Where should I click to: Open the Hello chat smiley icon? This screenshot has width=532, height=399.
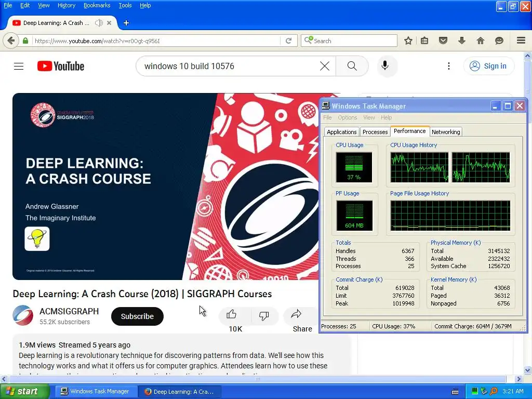(x=499, y=41)
